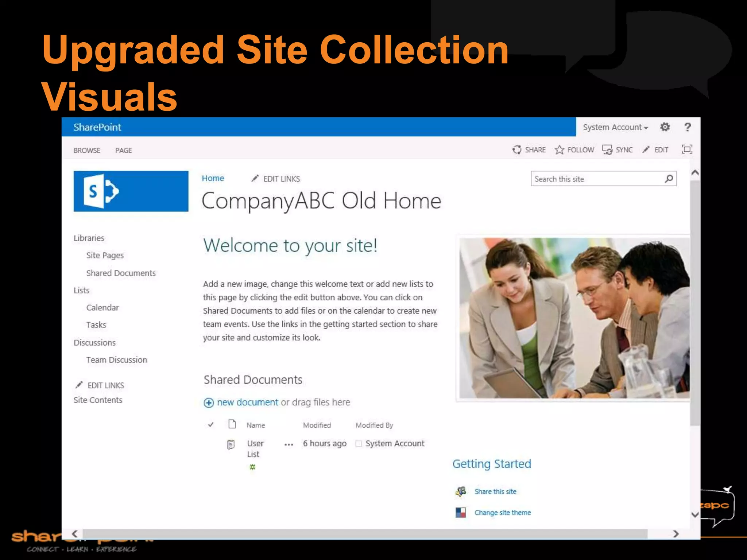
Task: Click the Sync library icon
Action: pyautogui.click(x=607, y=149)
